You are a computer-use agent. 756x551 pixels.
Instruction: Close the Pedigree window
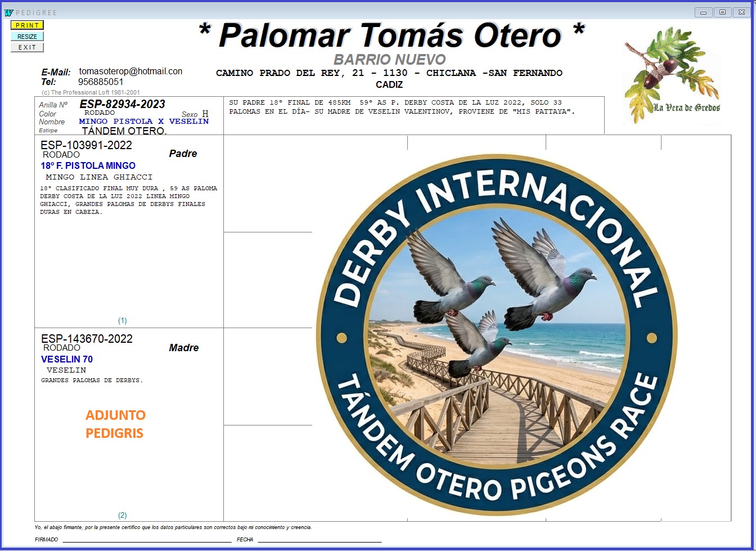coord(741,12)
